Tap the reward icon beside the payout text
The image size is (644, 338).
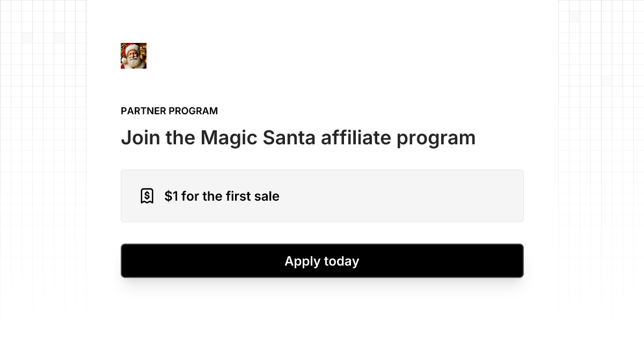pyautogui.click(x=148, y=195)
